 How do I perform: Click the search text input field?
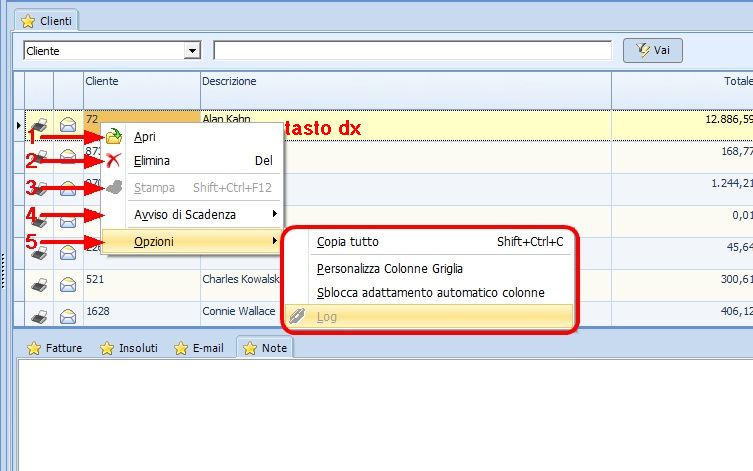click(413, 50)
